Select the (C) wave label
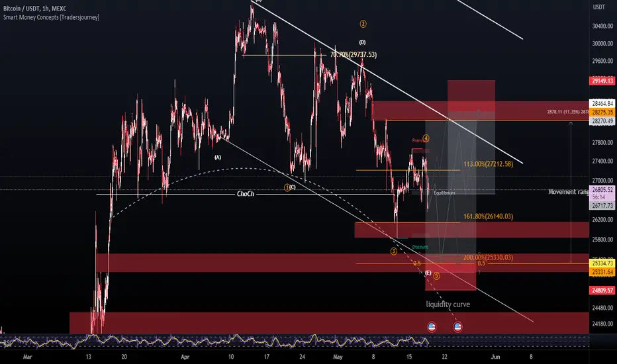 293,187
